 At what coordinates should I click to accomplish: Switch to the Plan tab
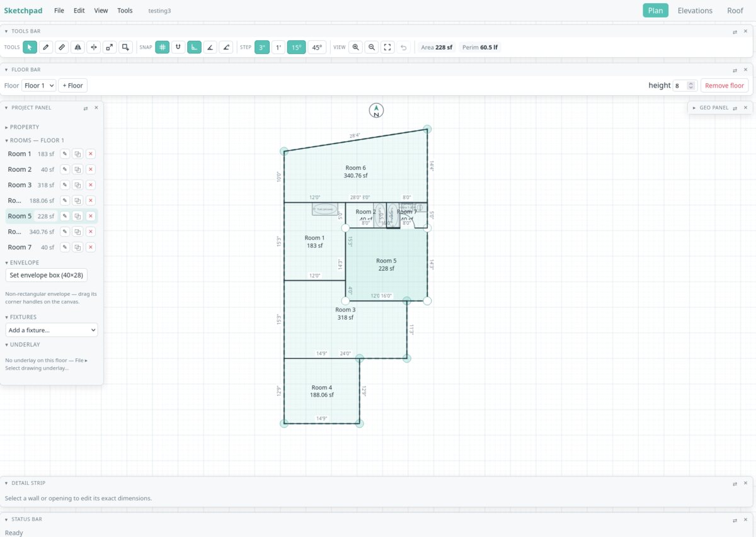(x=655, y=11)
